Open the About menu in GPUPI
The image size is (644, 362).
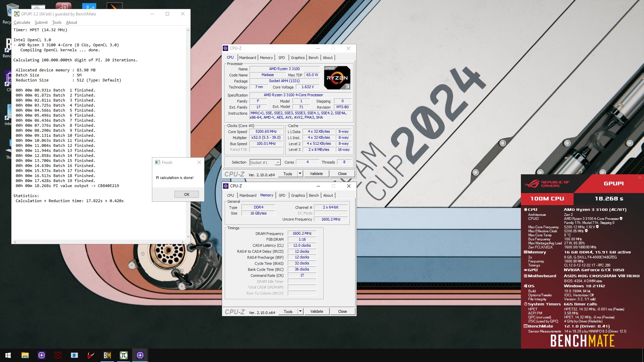(71, 22)
